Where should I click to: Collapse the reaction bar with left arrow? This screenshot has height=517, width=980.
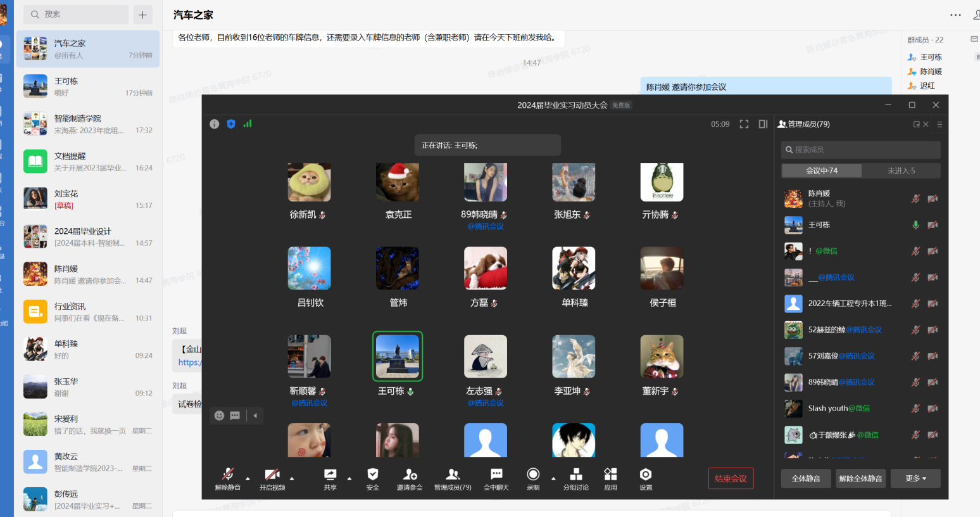coord(255,416)
